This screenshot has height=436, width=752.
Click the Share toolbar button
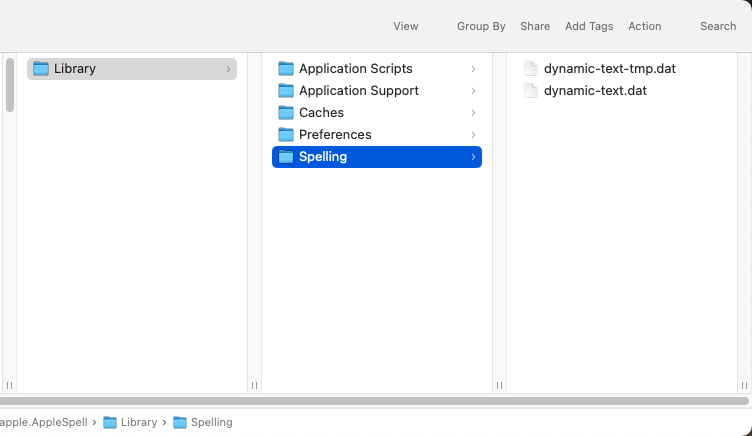click(x=535, y=26)
